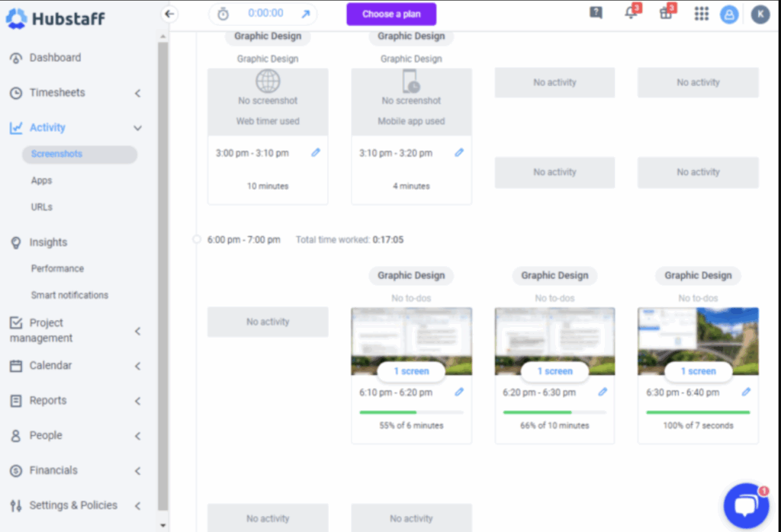Click the timer stopwatch icon
Viewport: 781px width, 532px height.
pos(223,13)
